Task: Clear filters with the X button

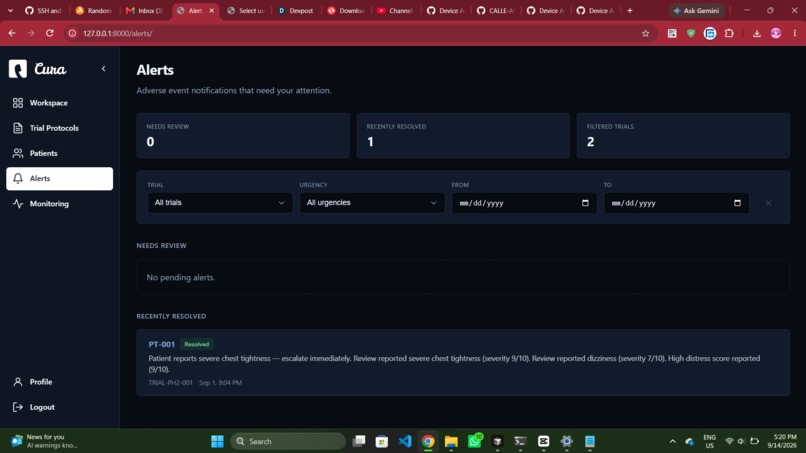Action: point(768,203)
